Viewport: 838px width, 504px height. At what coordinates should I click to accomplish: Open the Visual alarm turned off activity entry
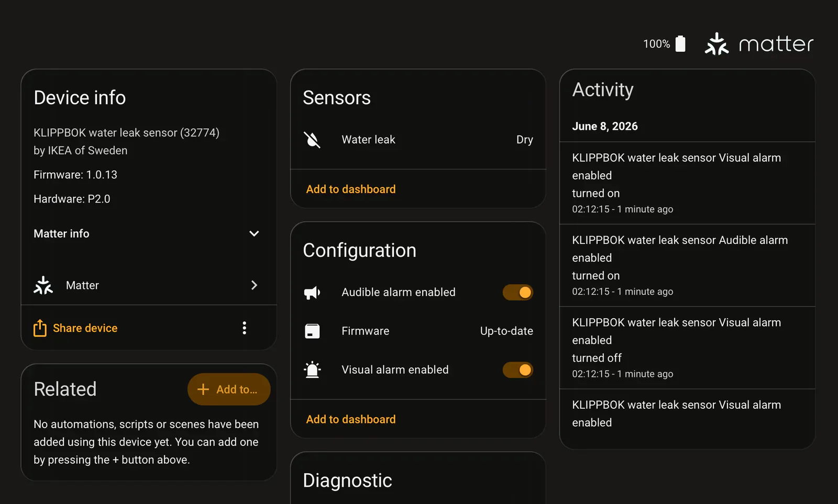point(687,348)
